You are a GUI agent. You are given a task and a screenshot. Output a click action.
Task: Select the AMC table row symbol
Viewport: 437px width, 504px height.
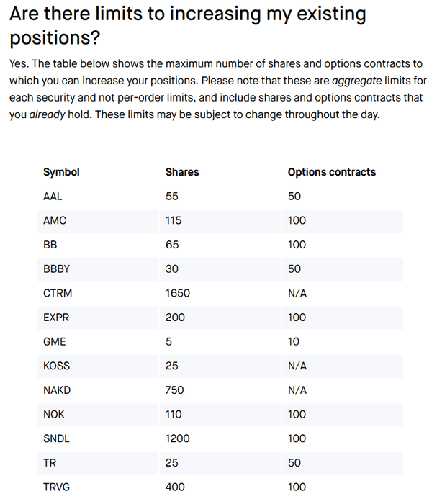coord(55,220)
